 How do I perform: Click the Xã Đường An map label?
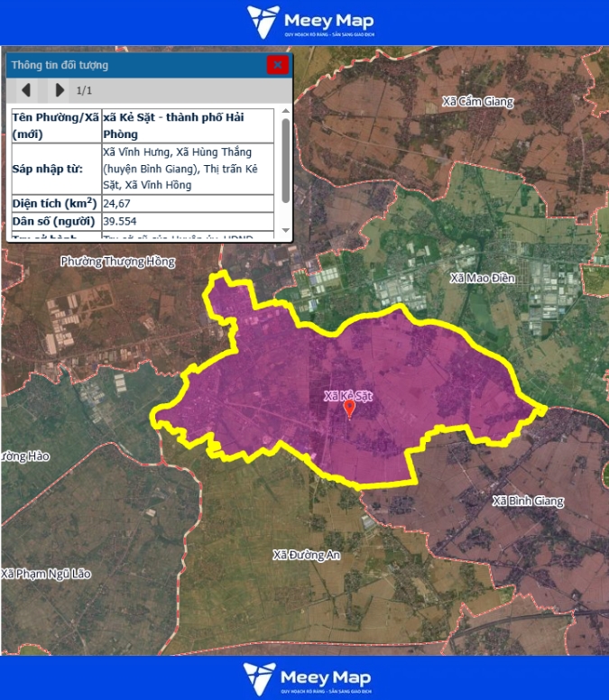[x=307, y=555]
